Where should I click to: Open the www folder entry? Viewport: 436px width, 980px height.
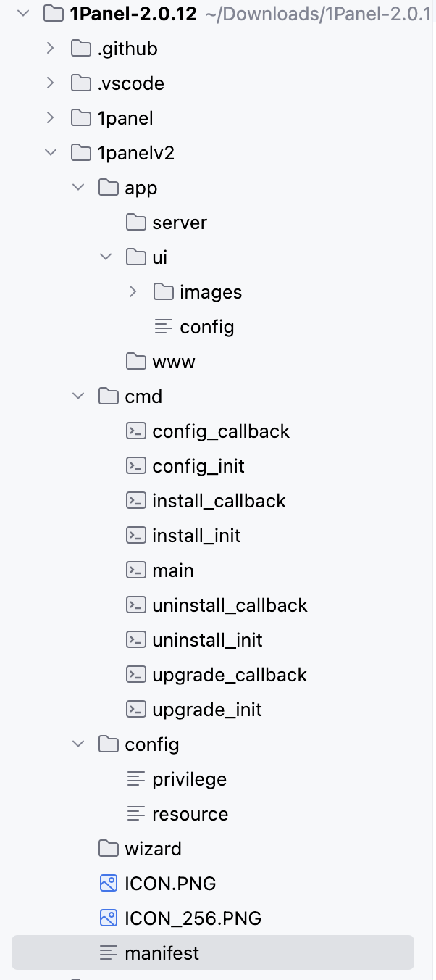173,362
